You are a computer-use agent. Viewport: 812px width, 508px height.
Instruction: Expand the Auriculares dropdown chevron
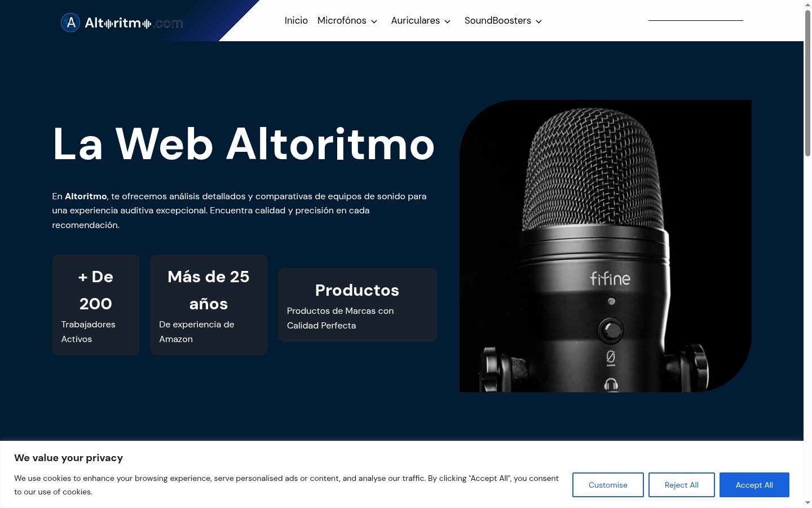[x=447, y=21]
